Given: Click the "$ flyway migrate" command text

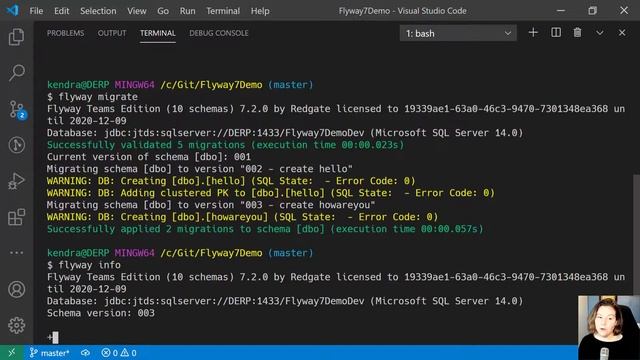Looking at the screenshot, I should (92, 97).
